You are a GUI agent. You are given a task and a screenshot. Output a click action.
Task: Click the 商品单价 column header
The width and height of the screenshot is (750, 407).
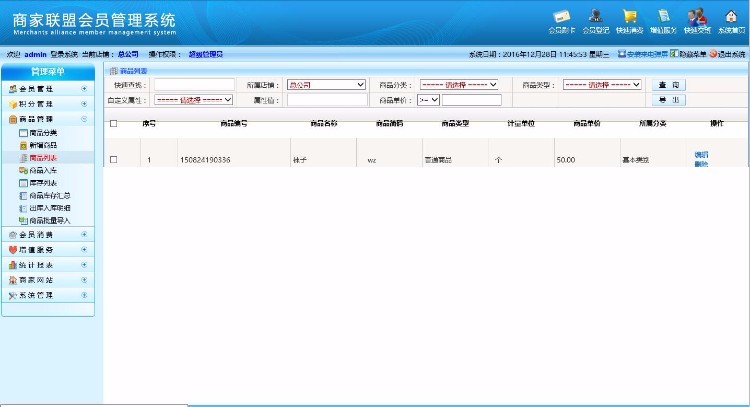(587, 123)
